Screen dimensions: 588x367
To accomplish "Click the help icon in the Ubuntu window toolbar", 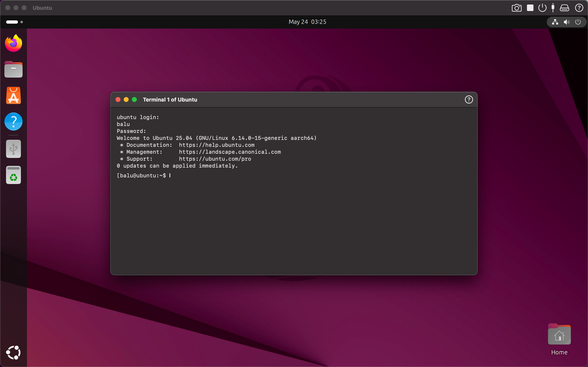I will pyautogui.click(x=579, y=8).
